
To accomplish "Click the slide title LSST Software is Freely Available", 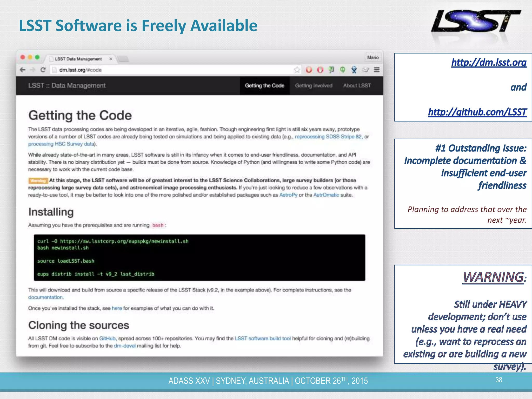I will pyautogui.click(x=138, y=26).
